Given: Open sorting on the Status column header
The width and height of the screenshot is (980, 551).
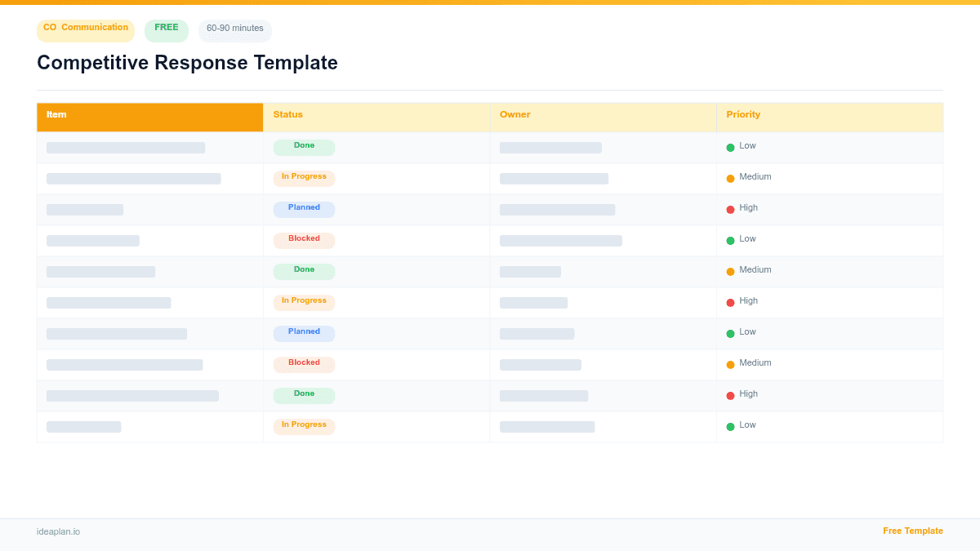Looking at the screenshot, I should pyautogui.click(x=287, y=114).
